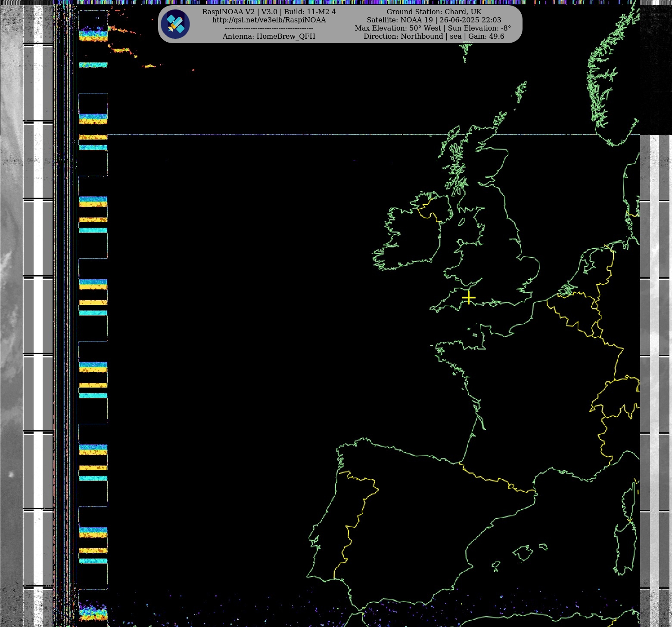Select the 'Direction: Northbound | sea | Gain: 49.6' line
The width and height of the screenshot is (672, 627).
click(434, 36)
